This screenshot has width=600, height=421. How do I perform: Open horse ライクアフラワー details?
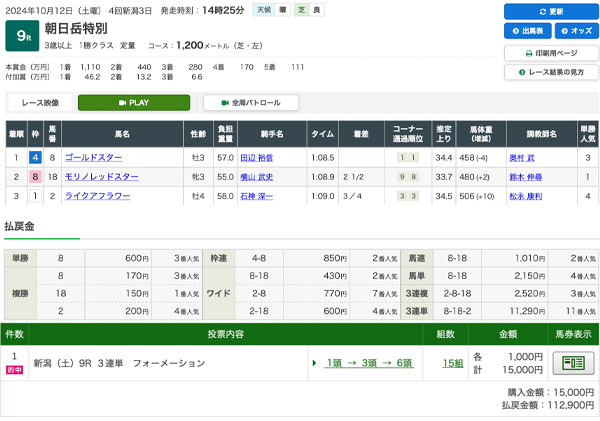[96, 196]
